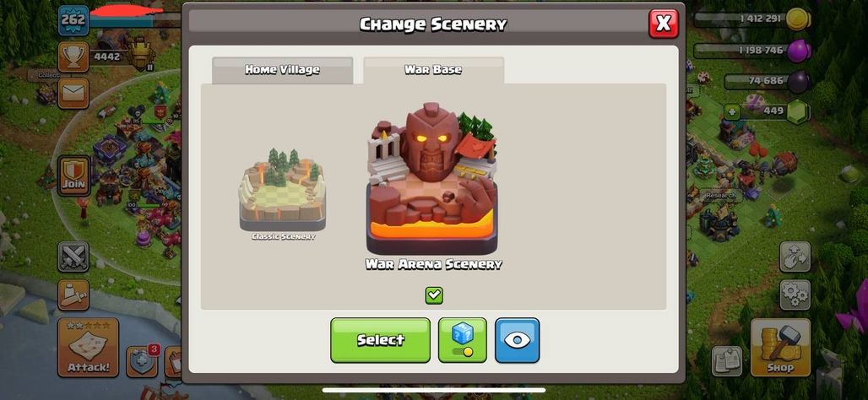Preview scenery with the eye button

tap(517, 340)
